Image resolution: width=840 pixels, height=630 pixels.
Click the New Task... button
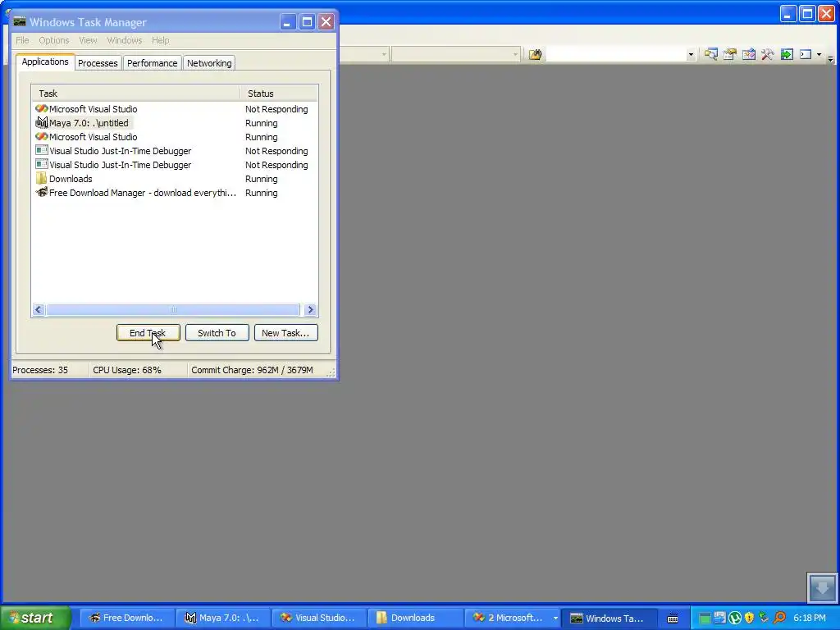285,333
